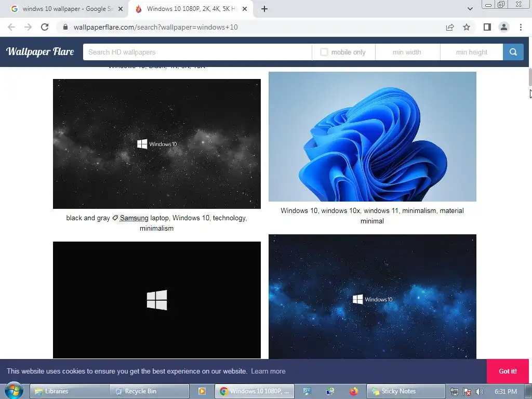
Task: Click the page vertical scrollbar thumb
Action: coord(529,77)
